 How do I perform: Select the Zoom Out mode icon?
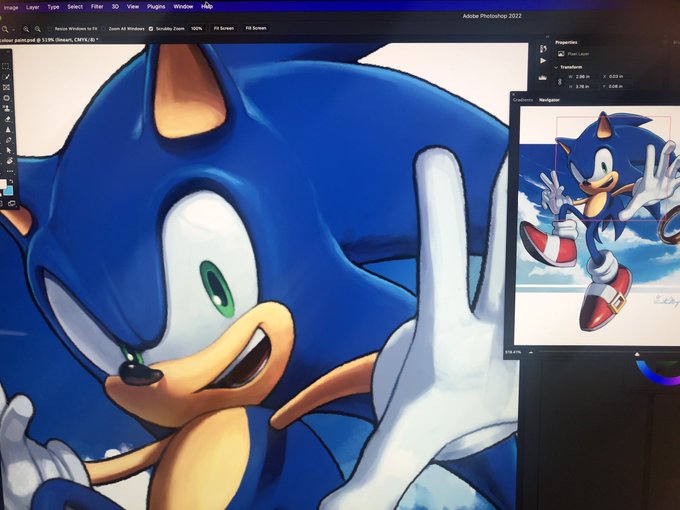click(x=38, y=29)
